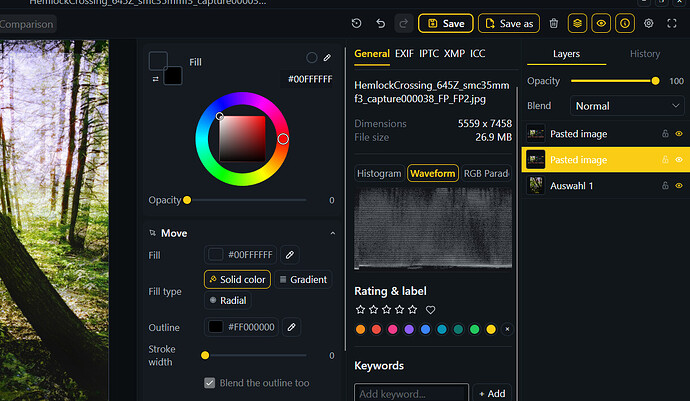Click the reset history icon in toolbar
This screenshot has width=690, height=401.
click(356, 23)
